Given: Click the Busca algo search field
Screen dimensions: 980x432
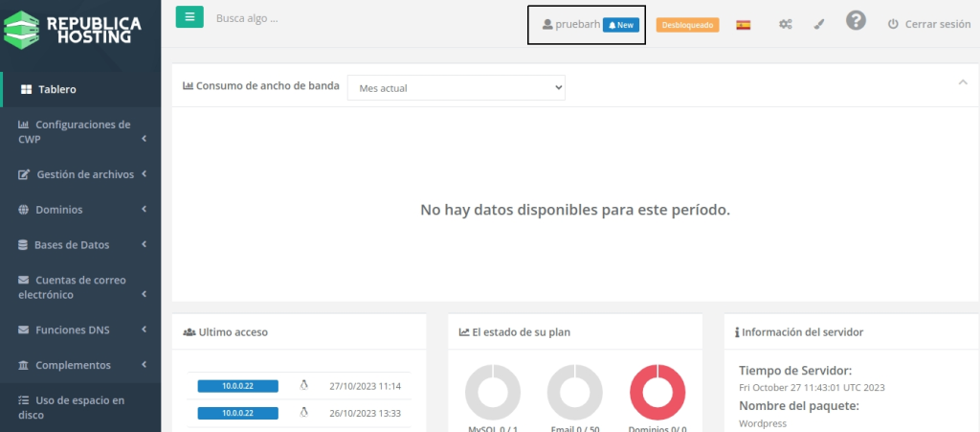Looking at the screenshot, I should pyautogui.click(x=287, y=18).
